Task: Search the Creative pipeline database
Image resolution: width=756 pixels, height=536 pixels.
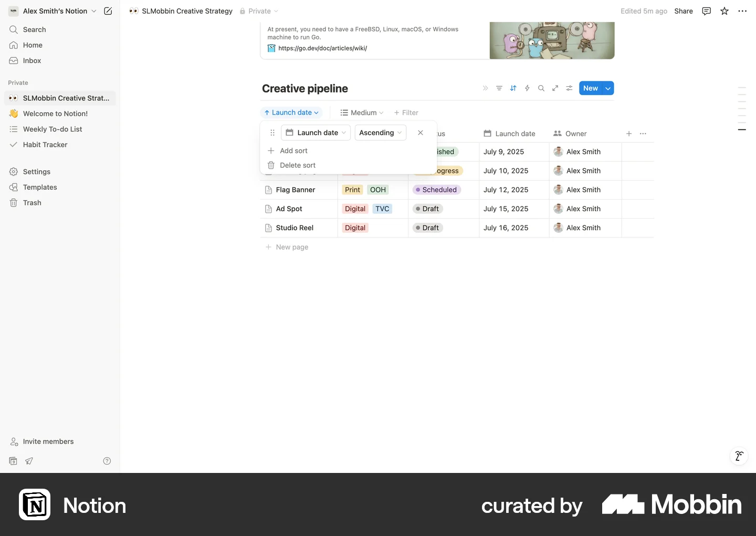Action: (x=541, y=88)
